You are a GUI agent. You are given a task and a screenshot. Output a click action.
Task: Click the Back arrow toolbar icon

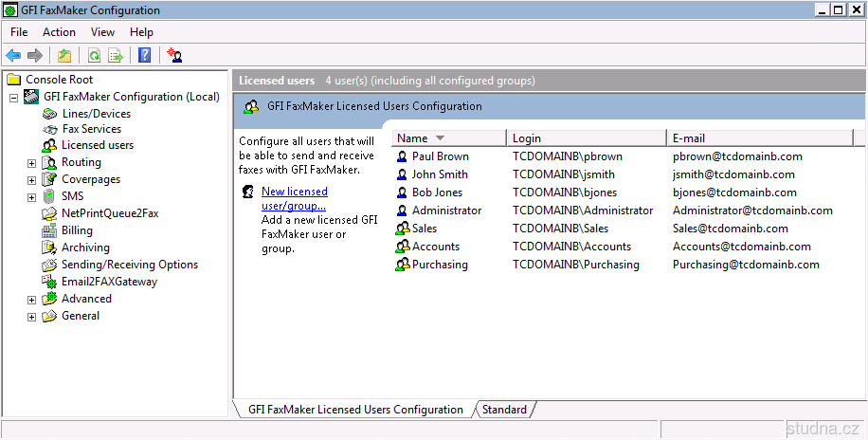coord(13,56)
